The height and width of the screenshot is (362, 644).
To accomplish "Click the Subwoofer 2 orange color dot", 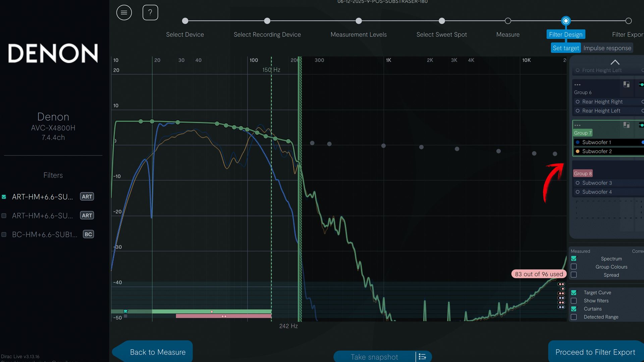I will pyautogui.click(x=578, y=152).
